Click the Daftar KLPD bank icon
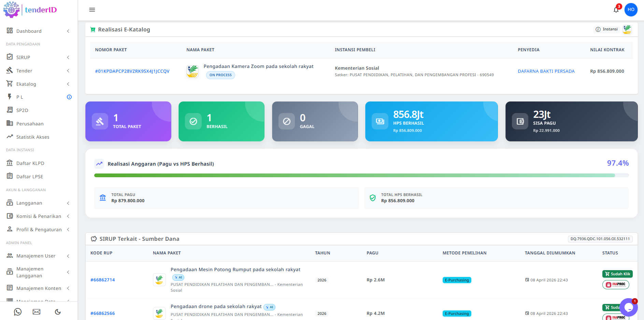 [x=10, y=163]
